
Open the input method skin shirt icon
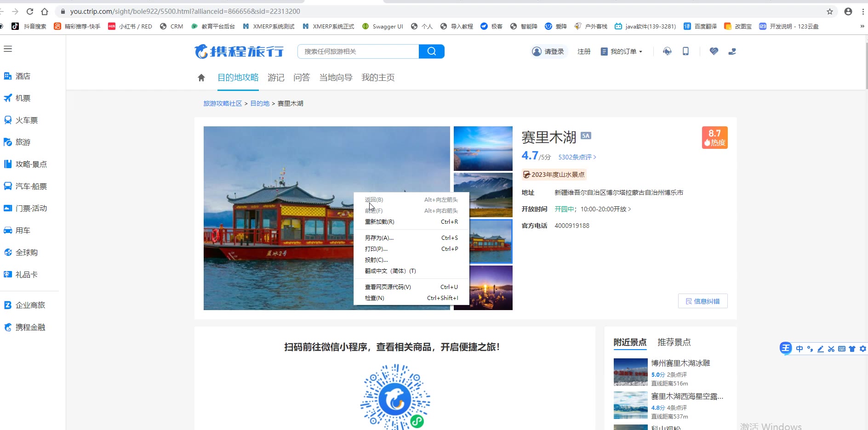click(852, 349)
